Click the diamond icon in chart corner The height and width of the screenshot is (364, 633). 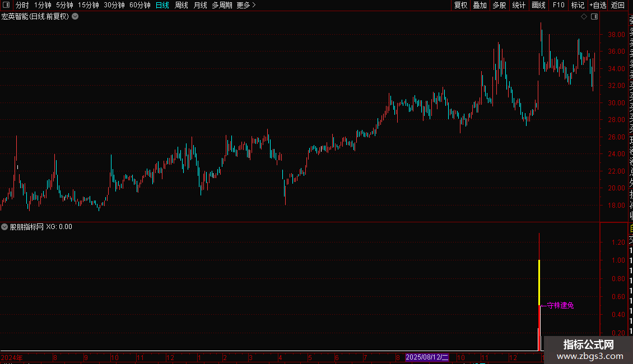[x=584, y=17]
